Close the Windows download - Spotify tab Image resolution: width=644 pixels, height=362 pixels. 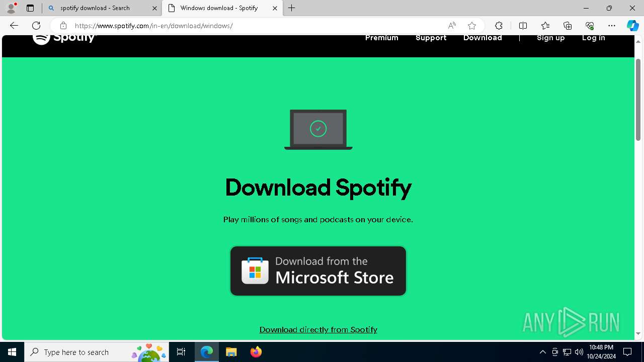(275, 8)
